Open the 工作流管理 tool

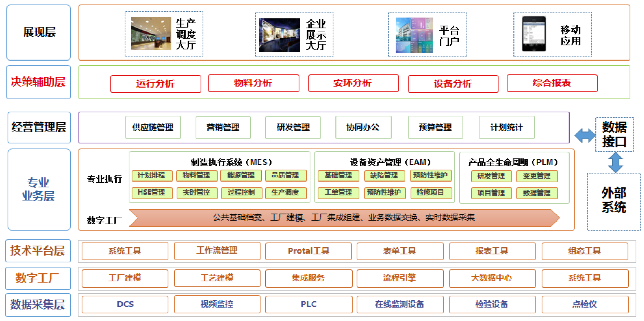(x=217, y=251)
